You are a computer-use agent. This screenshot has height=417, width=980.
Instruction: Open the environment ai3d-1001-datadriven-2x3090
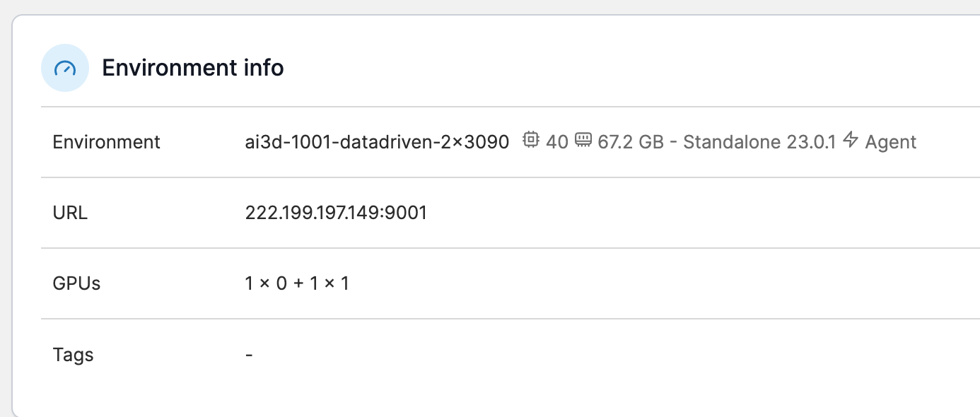point(375,141)
